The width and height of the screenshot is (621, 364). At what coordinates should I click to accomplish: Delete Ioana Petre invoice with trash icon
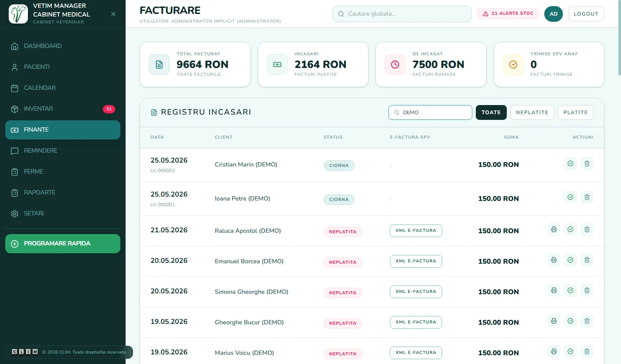click(587, 197)
